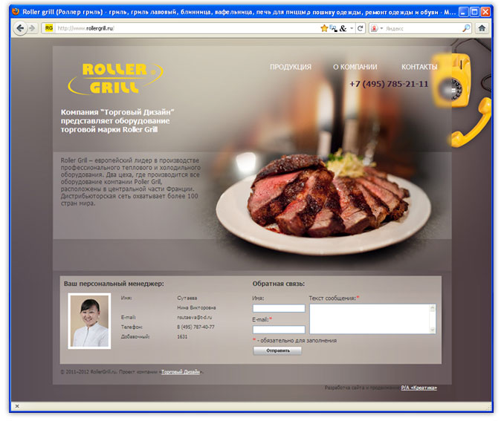Click extension number 1631
Image resolution: width=504 pixels, height=421 pixels.
[182, 336]
